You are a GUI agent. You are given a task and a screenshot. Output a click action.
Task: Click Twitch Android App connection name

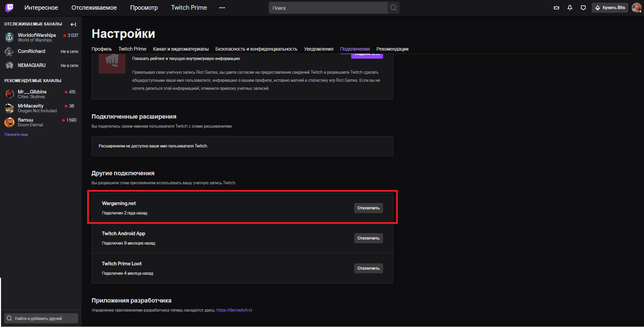click(x=123, y=234)
